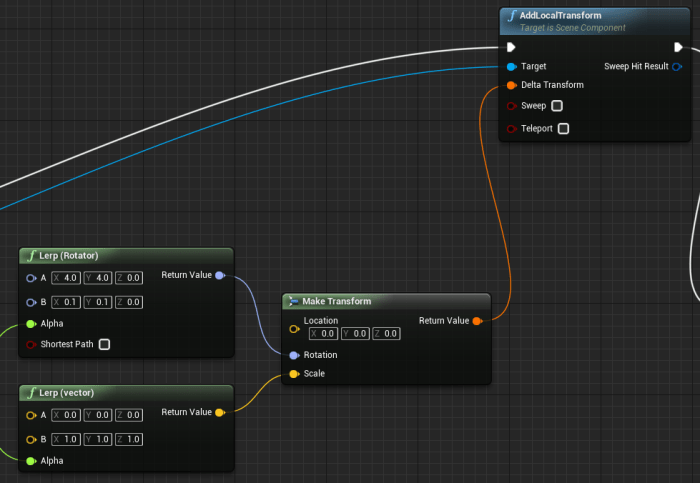The image size is (700, 483).
Task: Select the AddLocalTransform node title
Action: pyautogui.click(x=560, y=16)
